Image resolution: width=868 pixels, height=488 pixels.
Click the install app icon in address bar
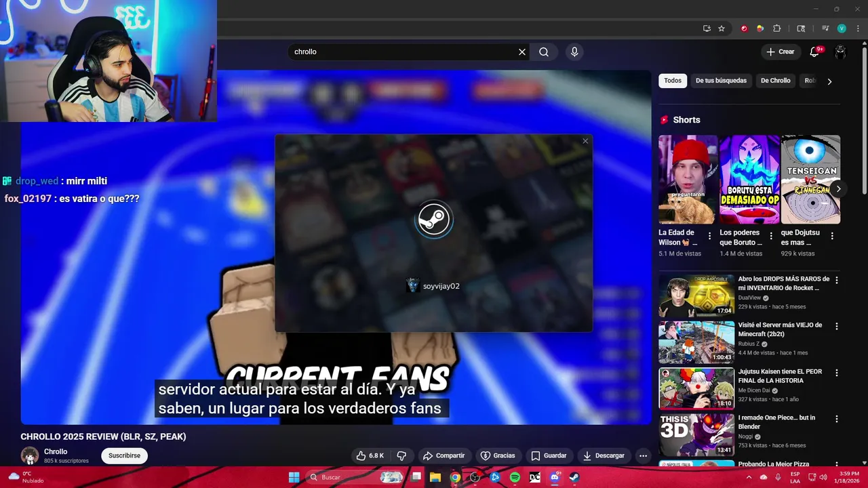click(x=707, y=28)
